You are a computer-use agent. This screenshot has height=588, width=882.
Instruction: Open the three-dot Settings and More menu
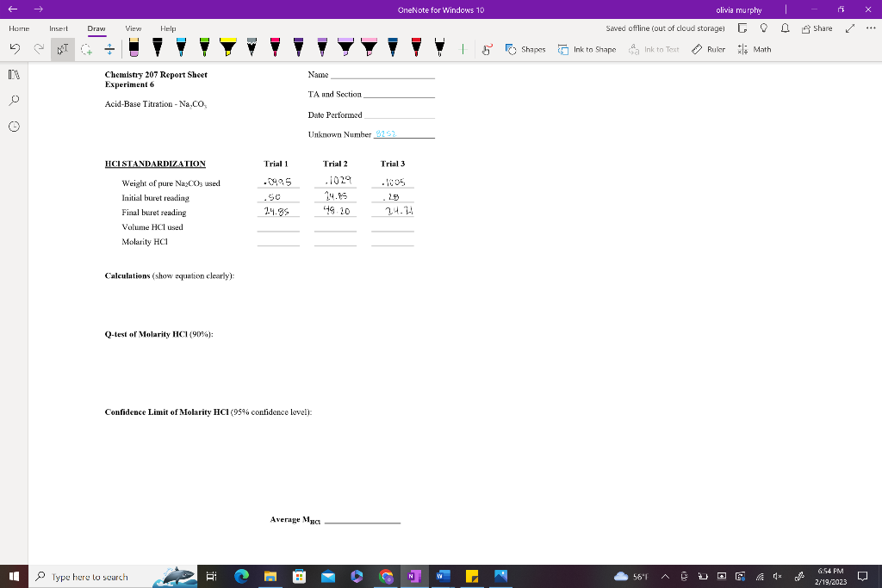tap(871, 28)
